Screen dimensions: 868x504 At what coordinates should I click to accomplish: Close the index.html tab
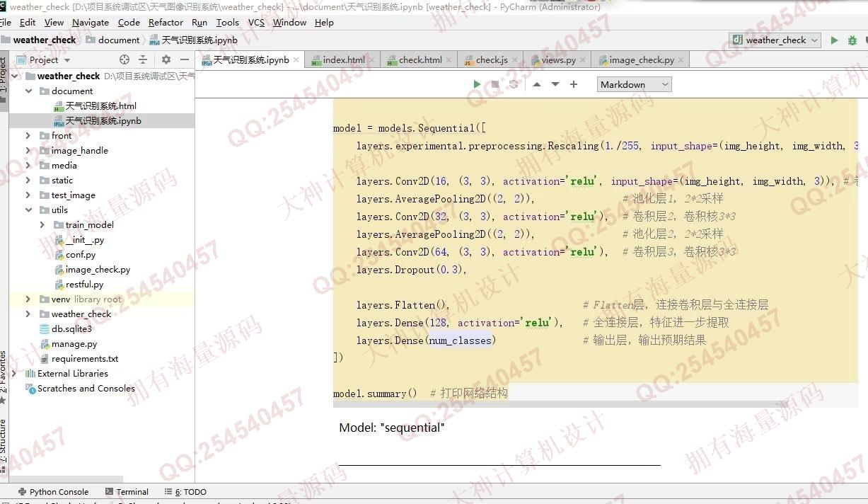tap(373, 60)
